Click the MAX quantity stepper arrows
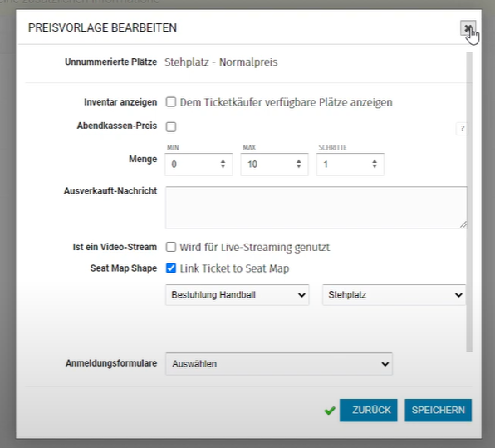Image resolution: width=495 pixels, height=448 pixels. pos(299,164)
